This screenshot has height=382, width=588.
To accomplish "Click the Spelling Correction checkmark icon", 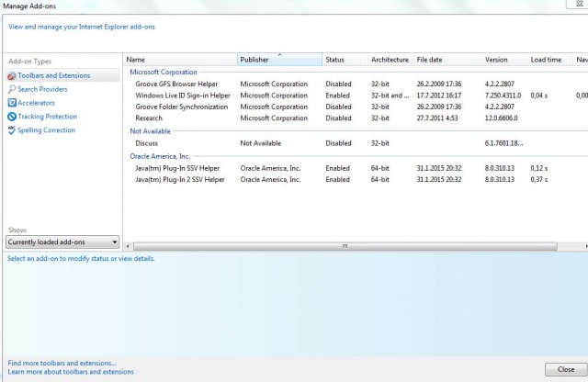I will (x=12, y=130).
